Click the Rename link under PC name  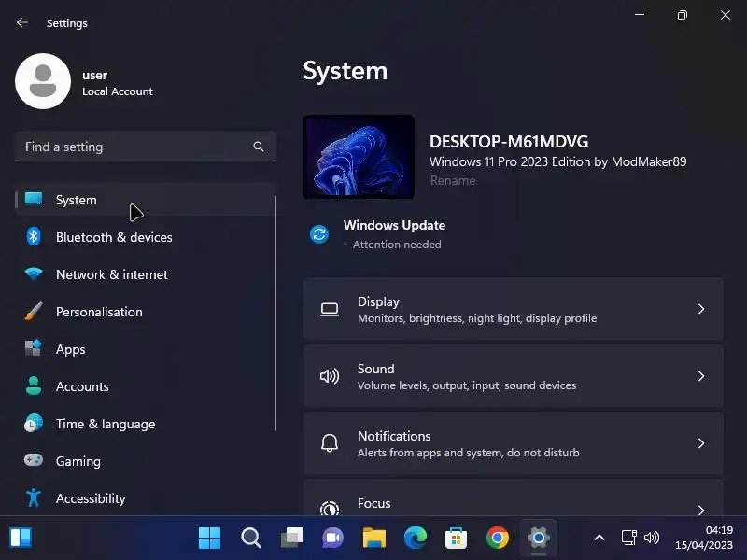point(453,180)
